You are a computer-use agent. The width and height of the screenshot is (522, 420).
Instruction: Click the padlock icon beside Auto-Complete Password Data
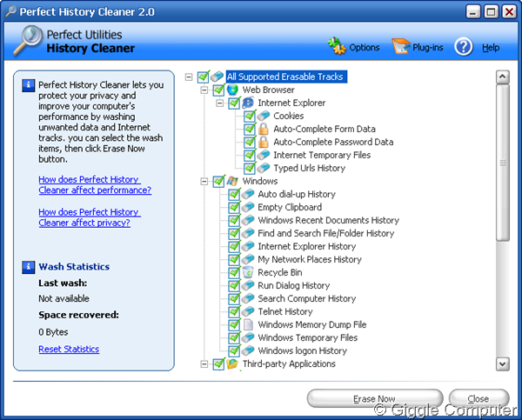(264, 142)
